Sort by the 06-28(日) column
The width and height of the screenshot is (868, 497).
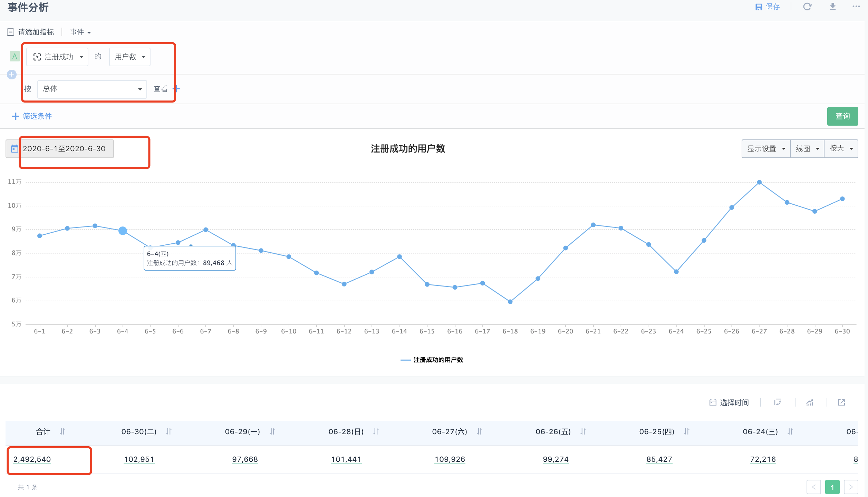click(376, 431)
